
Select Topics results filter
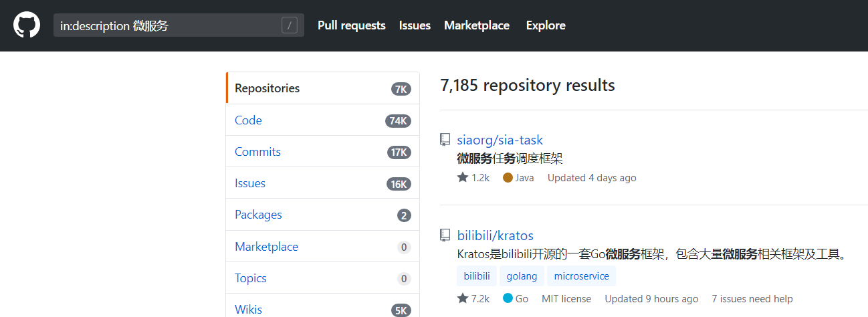point(323,278)
